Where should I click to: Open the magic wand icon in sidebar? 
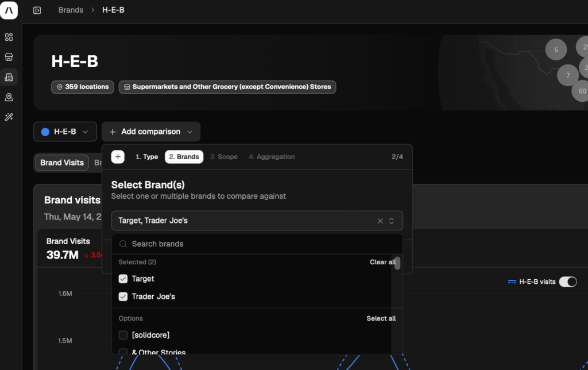(9, 117)
